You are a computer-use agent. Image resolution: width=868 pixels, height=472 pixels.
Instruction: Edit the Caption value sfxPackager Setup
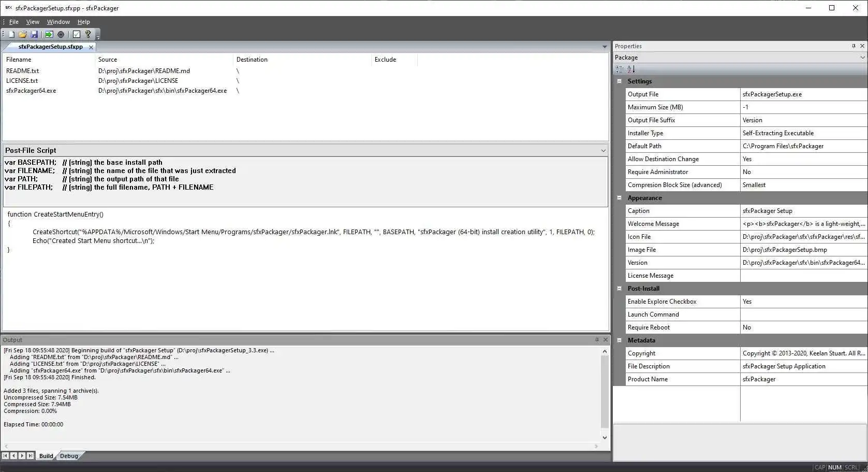(804, 211)
